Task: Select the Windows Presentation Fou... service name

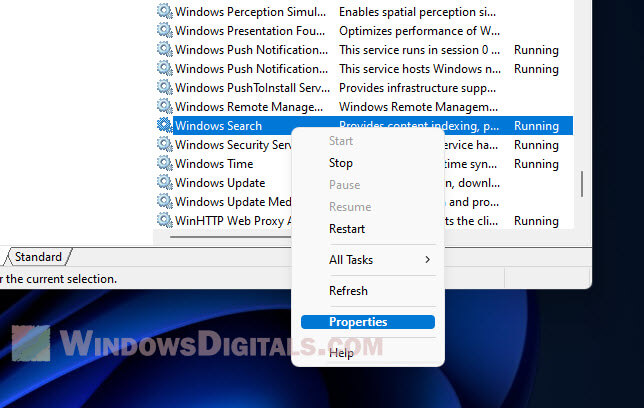Action: (x=250, y=31)
